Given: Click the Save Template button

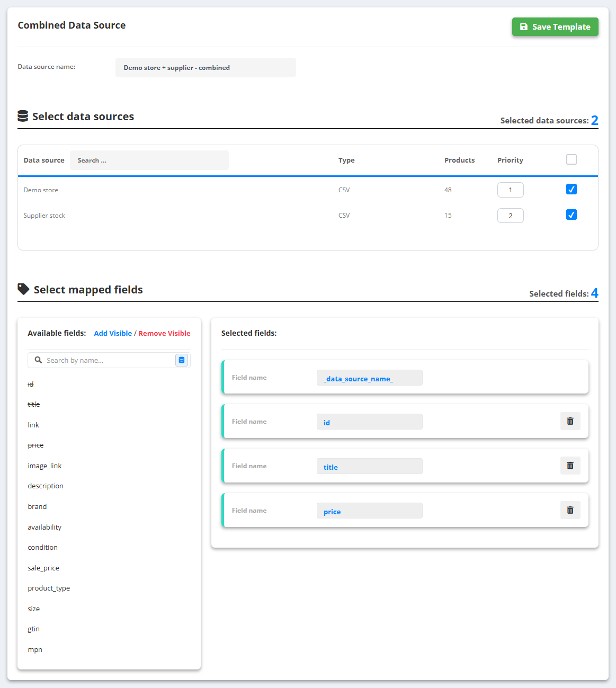Looking at the screenshot, I should click(555, 27).
